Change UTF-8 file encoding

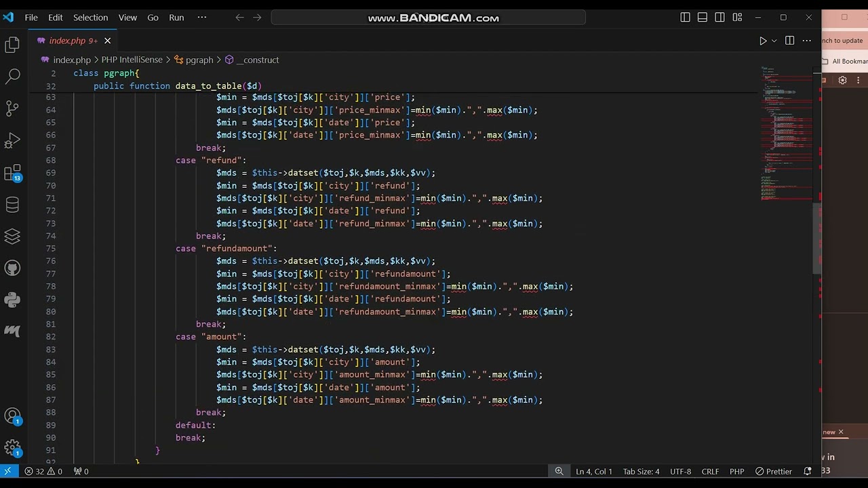[x=680, y=471]
